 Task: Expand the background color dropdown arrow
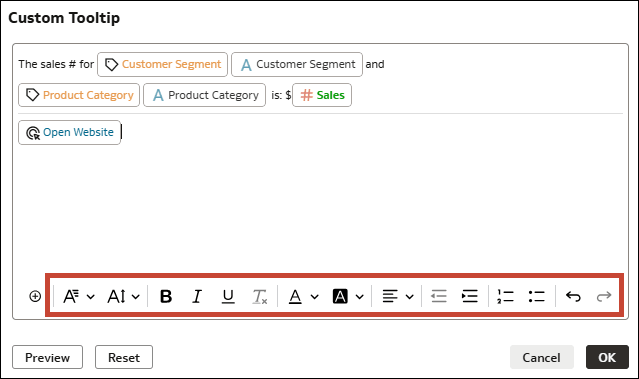pos(359,297)
